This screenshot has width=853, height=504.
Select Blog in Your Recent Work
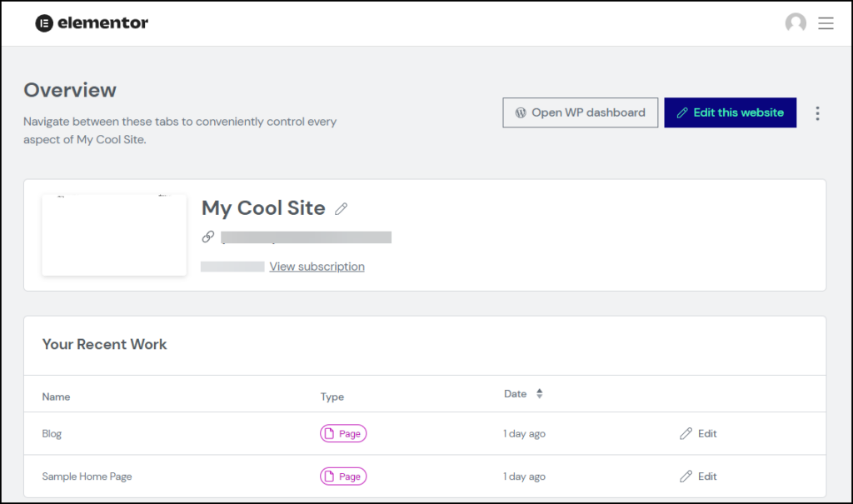point(52,433)
